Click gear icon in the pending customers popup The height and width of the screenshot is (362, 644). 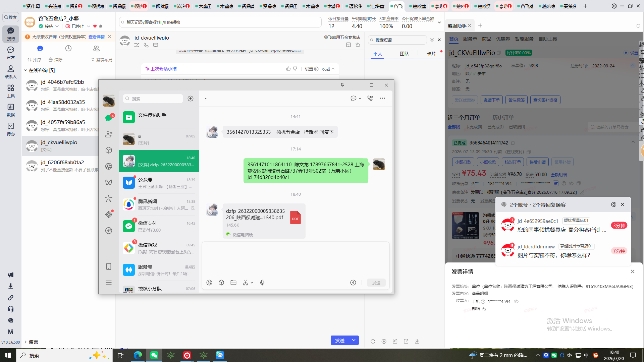(x=614, y=204)
